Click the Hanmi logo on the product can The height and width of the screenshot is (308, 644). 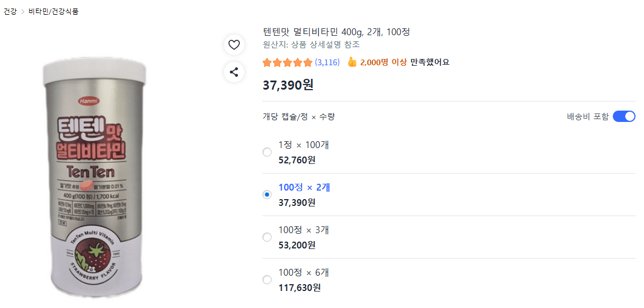tap(87, 100)
